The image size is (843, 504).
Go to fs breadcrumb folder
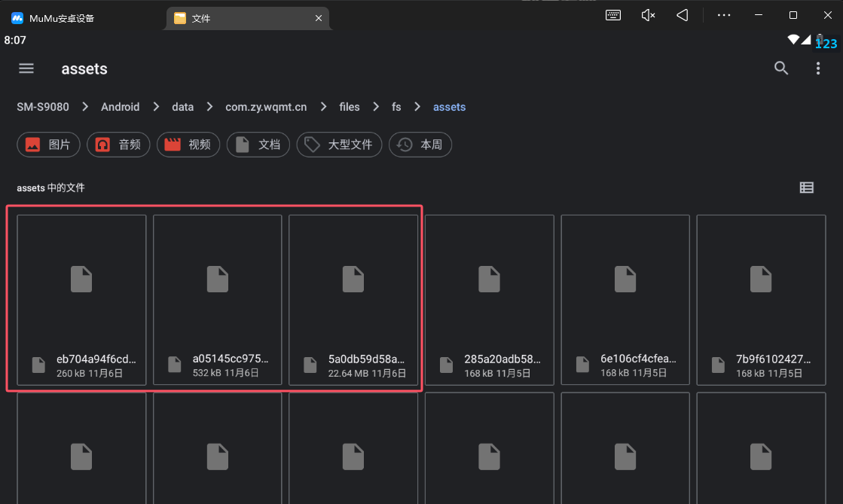click(396, 107)
